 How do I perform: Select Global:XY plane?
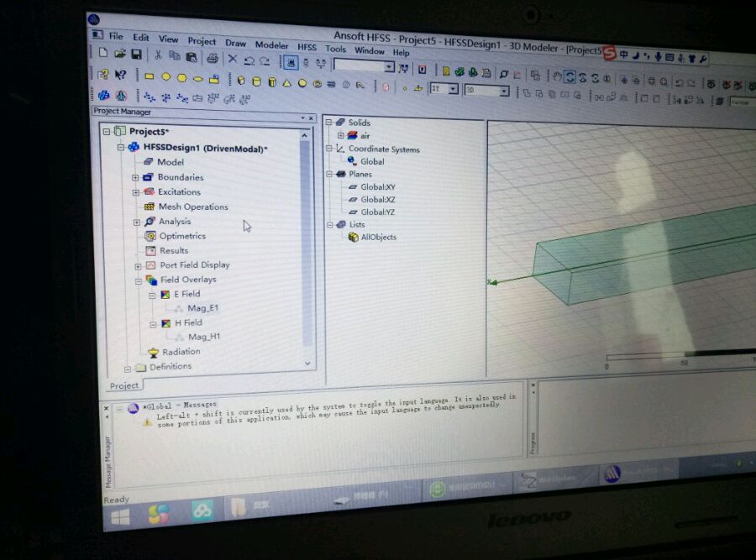click(x=378, y=187)
